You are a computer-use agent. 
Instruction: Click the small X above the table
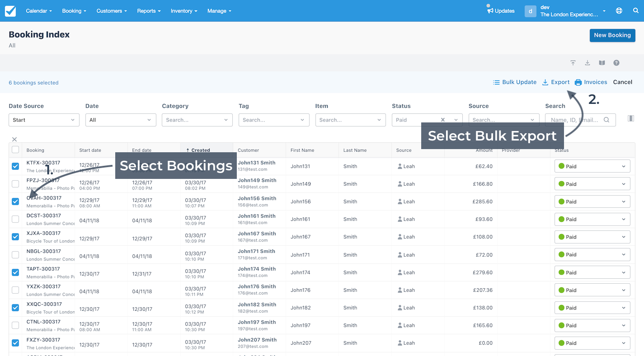coord(14,139)
